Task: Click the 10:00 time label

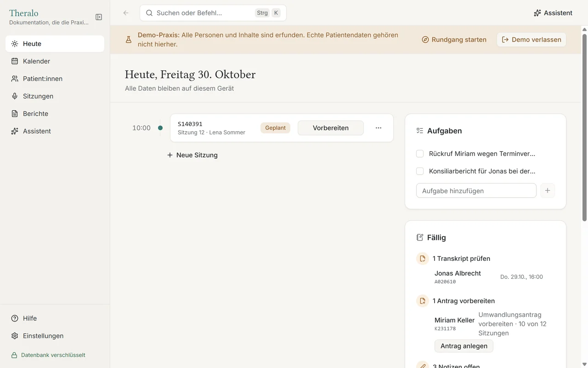Action: point(141,128)
